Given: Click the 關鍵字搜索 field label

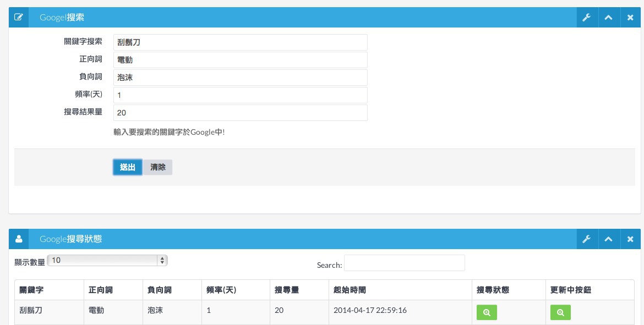Looking at the screenshot, I should tap(83, 41).
